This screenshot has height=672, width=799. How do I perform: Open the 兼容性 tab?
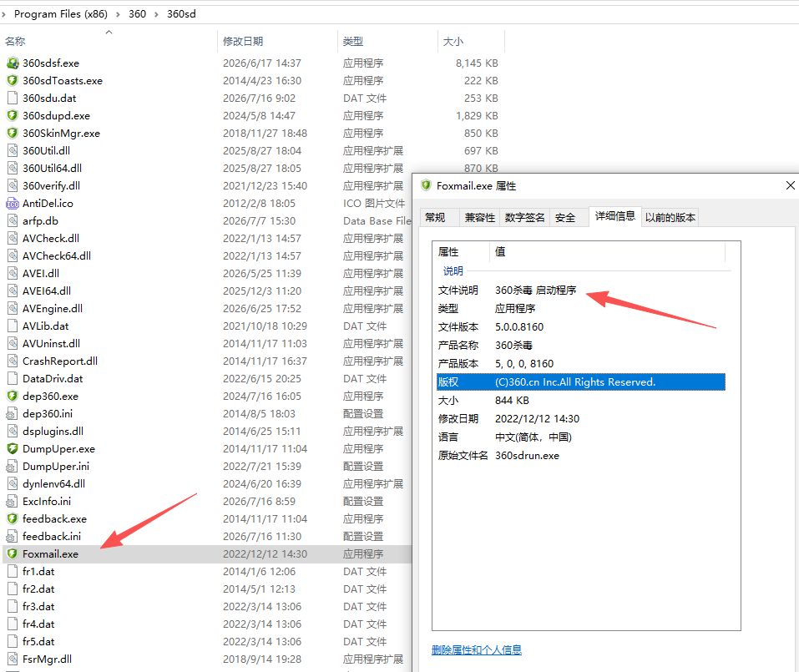(x=479, y=218)
